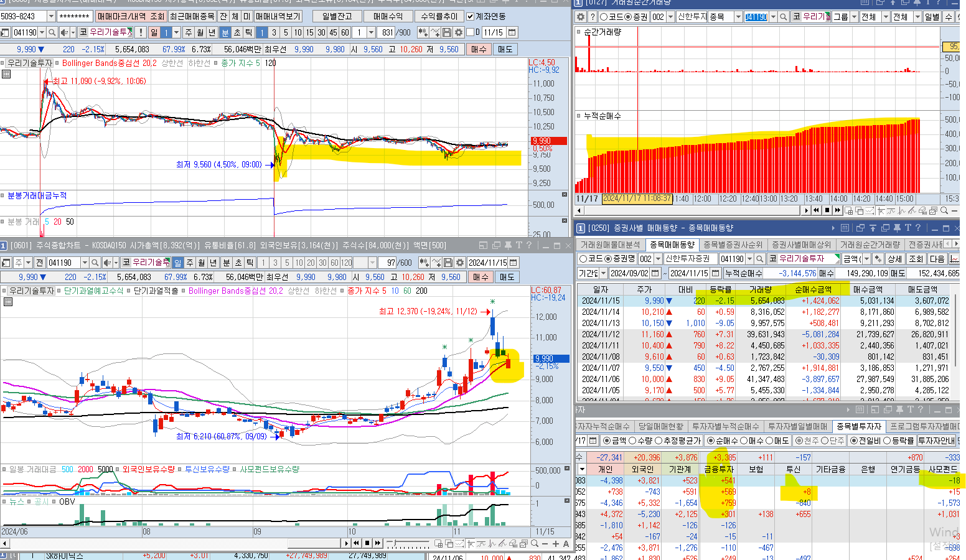Click 041190 code input in 주식종합차트 toolbar

point(64,263)
